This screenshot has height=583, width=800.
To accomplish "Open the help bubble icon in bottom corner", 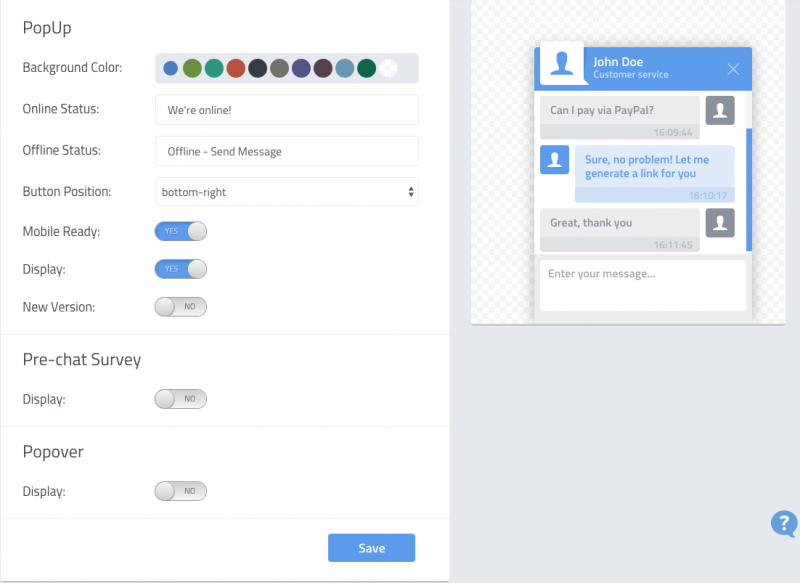I will coord(783,524).
